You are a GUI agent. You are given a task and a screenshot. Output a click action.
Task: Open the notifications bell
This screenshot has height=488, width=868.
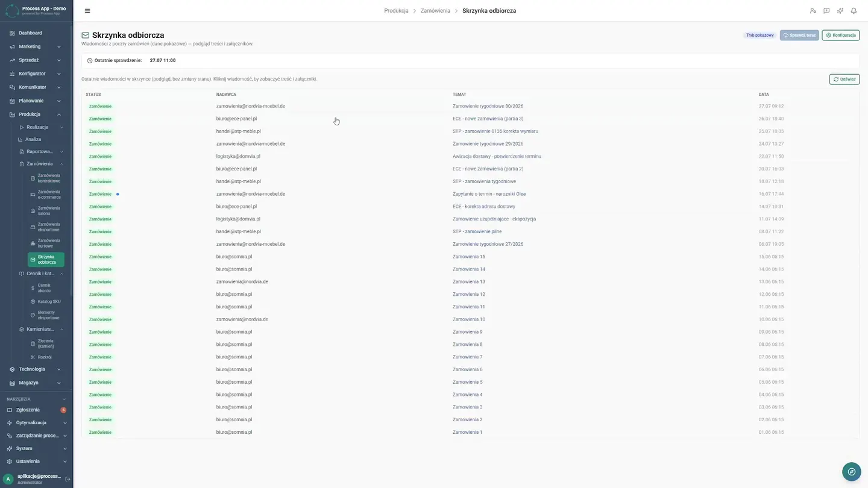click(854, 11)
